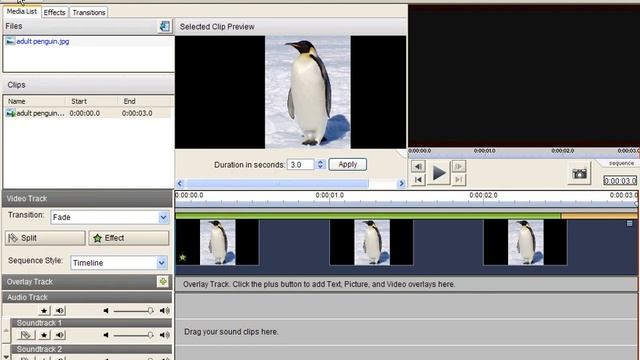
Task: Click the Soundtrack 1 header bar
Action: [x=91, y=323]
